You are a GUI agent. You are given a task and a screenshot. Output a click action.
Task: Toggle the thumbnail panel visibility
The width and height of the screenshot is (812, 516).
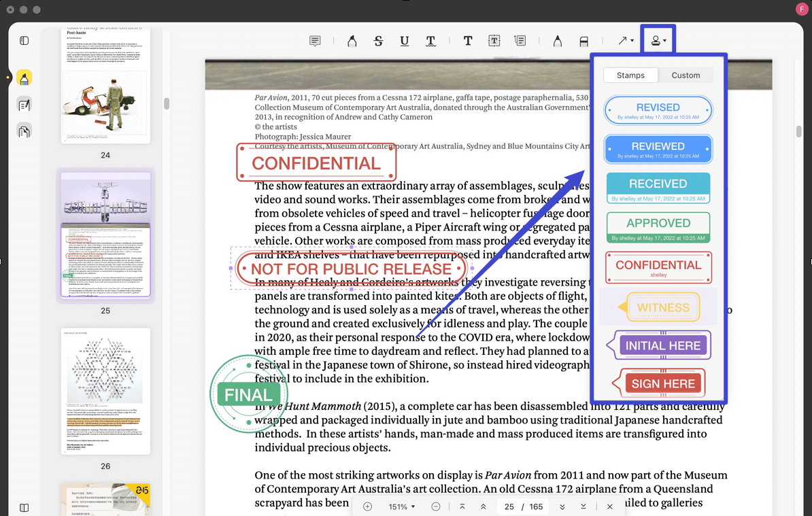point(24,40)
